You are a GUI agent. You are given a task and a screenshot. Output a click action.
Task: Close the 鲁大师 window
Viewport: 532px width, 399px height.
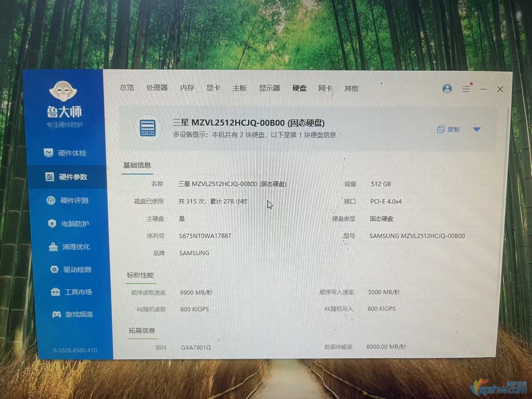click(x=500, y=89)
